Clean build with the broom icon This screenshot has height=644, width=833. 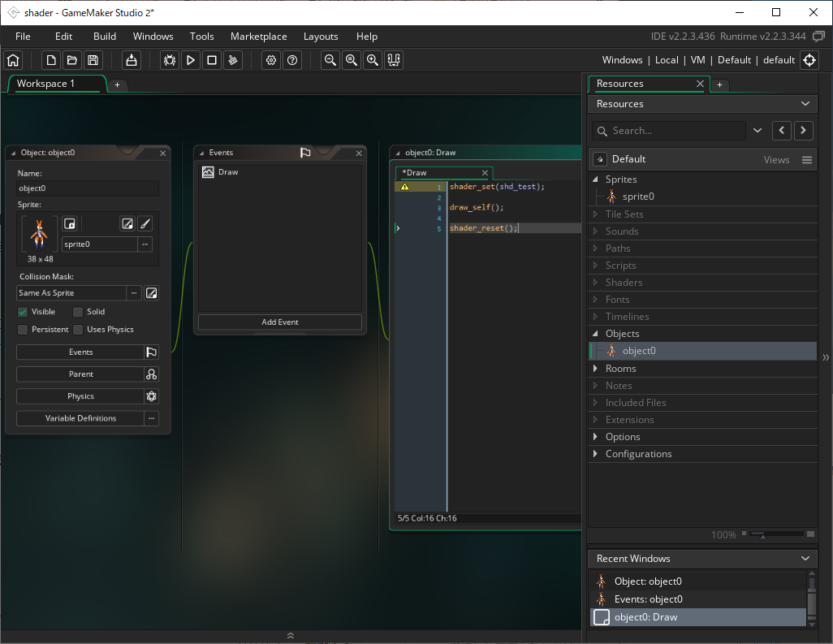pos(233,60)
